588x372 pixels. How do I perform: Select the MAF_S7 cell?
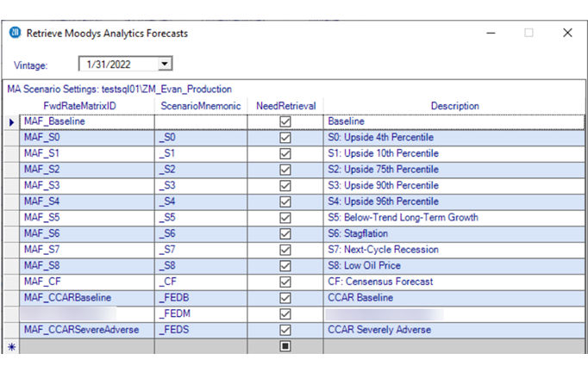pyautogui.click(x=86, y=250)
